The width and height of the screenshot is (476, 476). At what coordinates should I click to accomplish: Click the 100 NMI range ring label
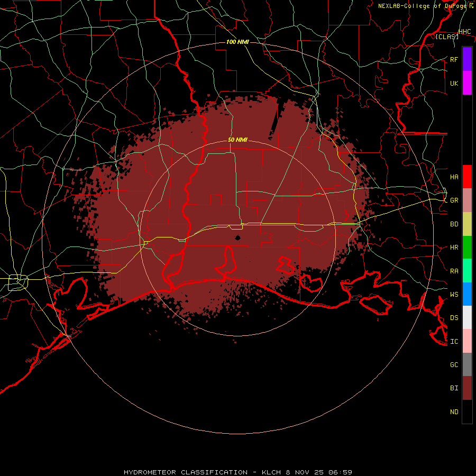pos(237,42)
